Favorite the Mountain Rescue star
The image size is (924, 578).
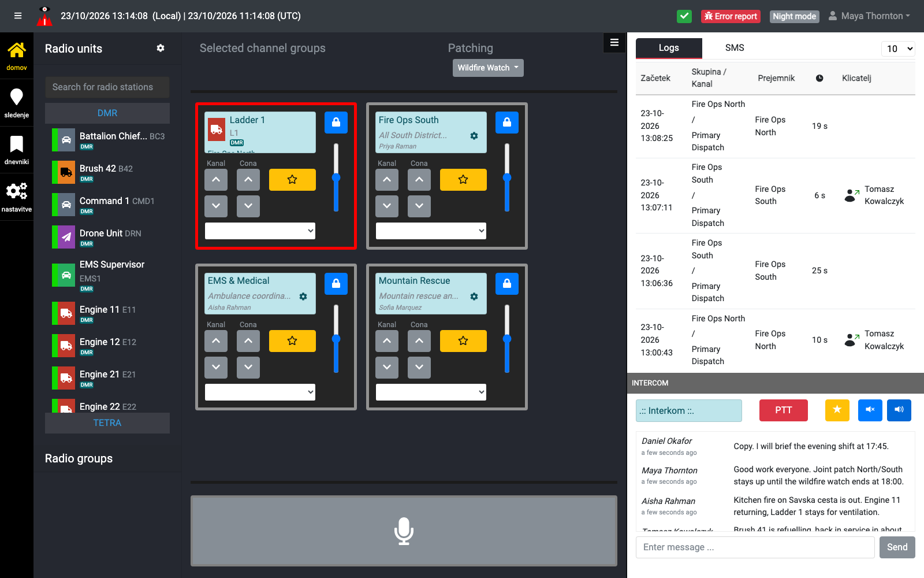click(463, 341)
